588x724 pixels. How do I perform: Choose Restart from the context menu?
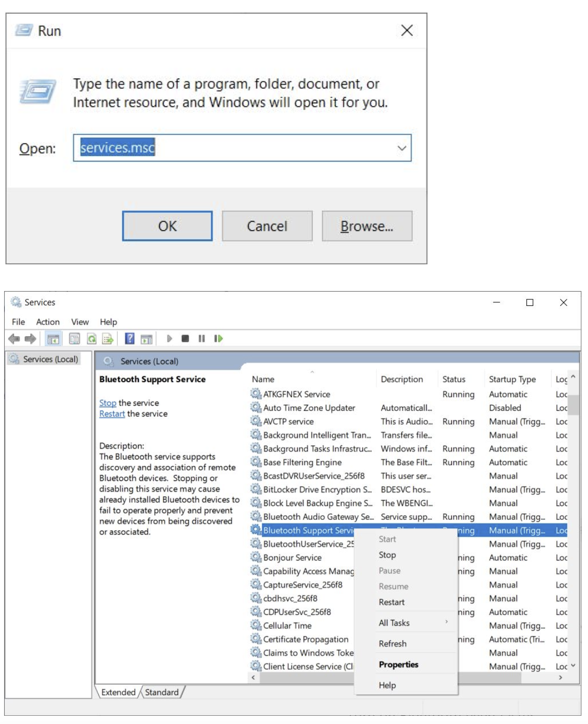[406, 602]
